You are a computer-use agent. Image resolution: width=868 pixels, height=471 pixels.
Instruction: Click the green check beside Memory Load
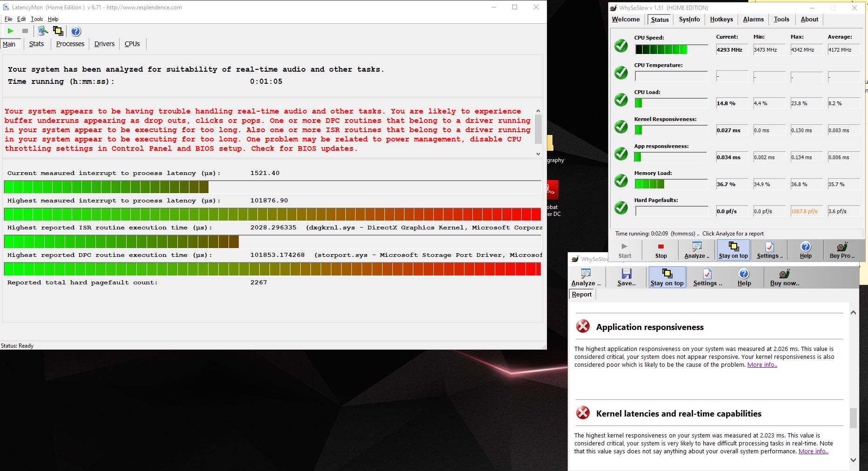(x=621, y=181)
